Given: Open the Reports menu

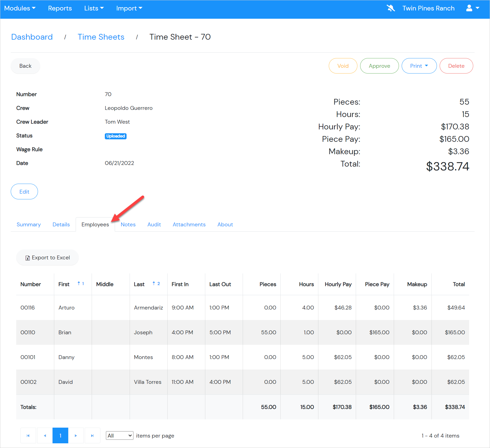Looking at the screenshot, I should coord(60,8).
